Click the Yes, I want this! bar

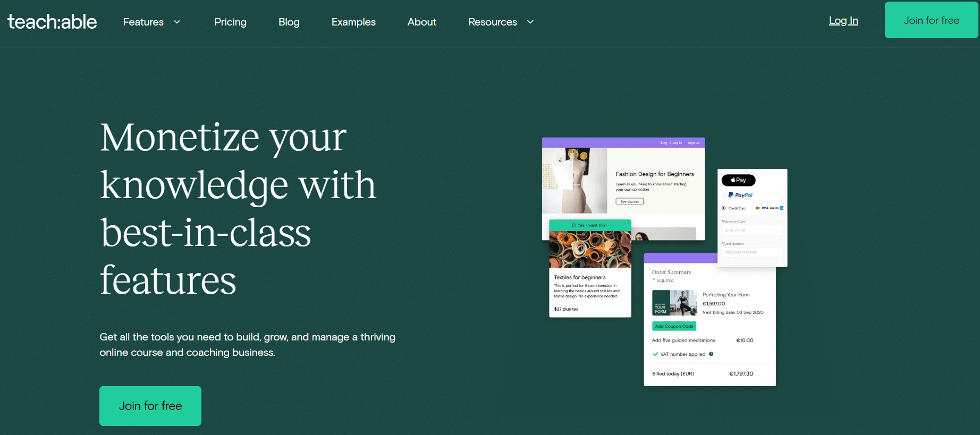[x=590, y=225]
